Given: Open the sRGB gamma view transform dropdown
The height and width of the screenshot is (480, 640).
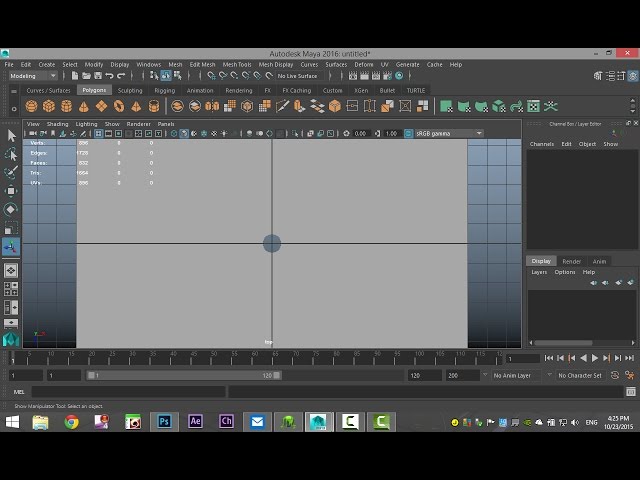Looking at the screenshot, I should coord(449,133).
